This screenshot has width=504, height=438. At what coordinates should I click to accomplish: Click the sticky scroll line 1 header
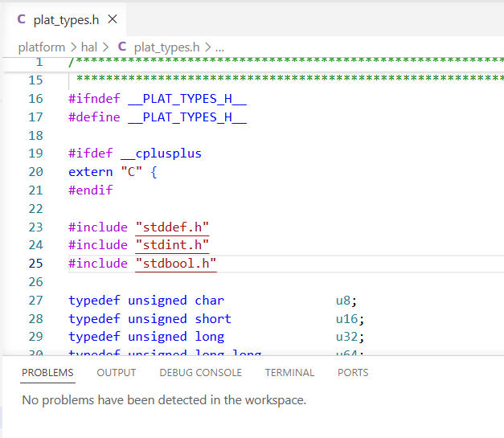253,63
